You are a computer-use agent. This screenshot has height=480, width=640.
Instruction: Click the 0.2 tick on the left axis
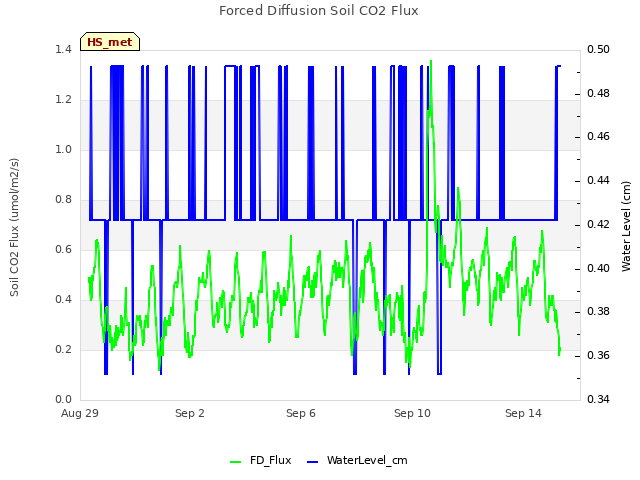pyautogui.click(x=63, y=350)
